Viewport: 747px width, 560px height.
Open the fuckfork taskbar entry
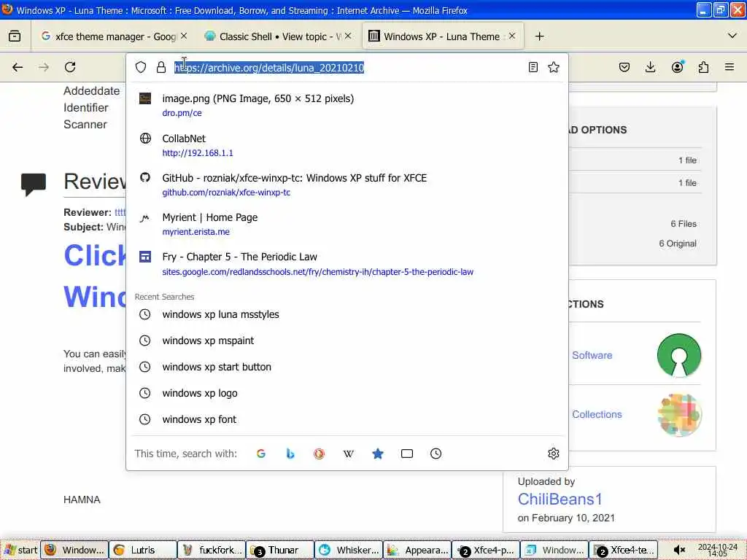point(211,550)
